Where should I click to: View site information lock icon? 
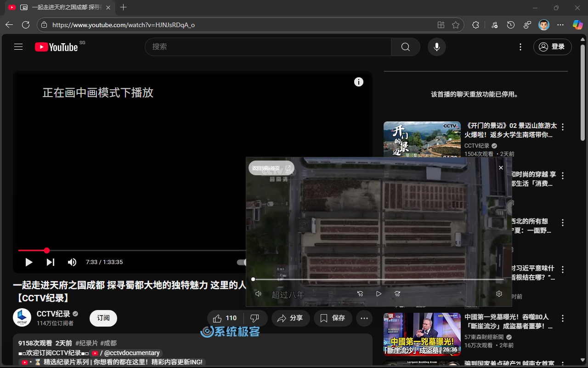coord(44,25)
